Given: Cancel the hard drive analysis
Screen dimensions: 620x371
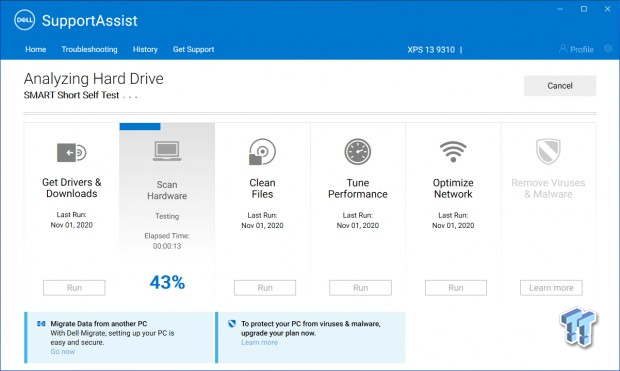Looking at the screenshot, I should click(x=560, y=86).
